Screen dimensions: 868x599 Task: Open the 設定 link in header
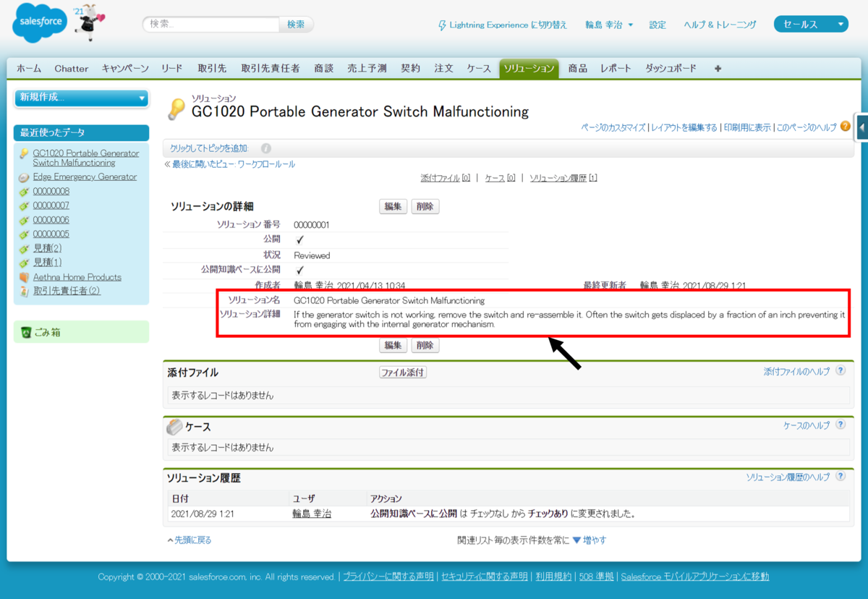click(x=658, y=25)
